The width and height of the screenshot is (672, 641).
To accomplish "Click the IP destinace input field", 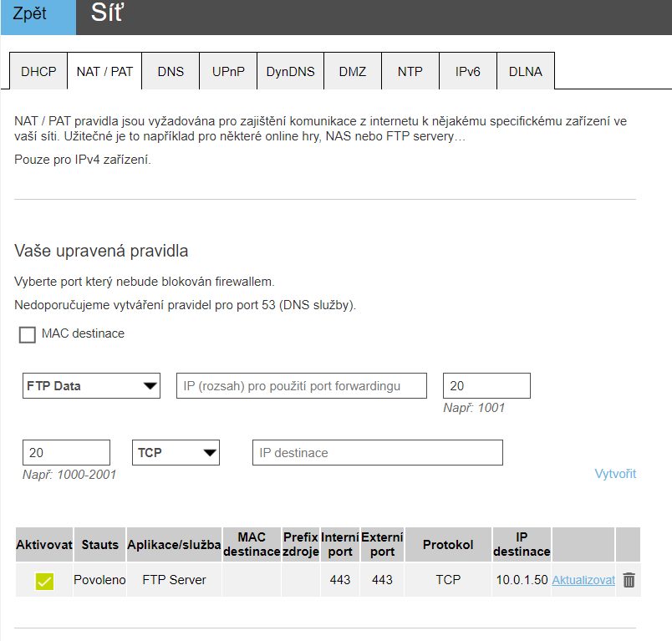I will pos(377,453).
